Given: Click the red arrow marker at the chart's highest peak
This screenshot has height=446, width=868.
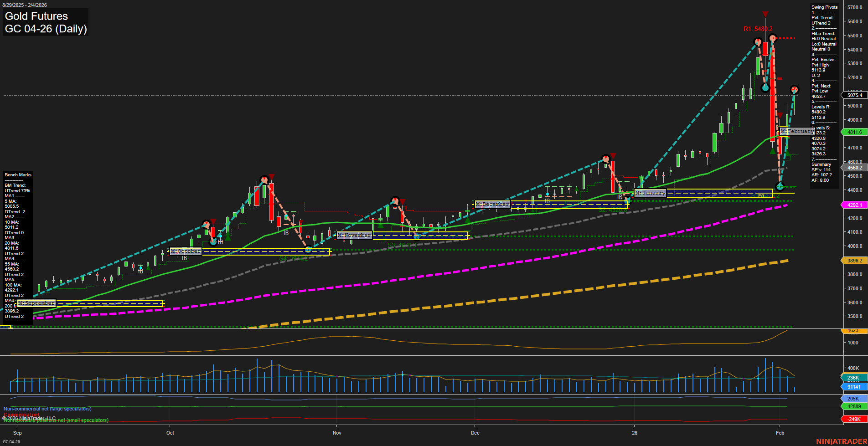Looking at the screenshot, I should pyautogui.click(x=765, y=14).
